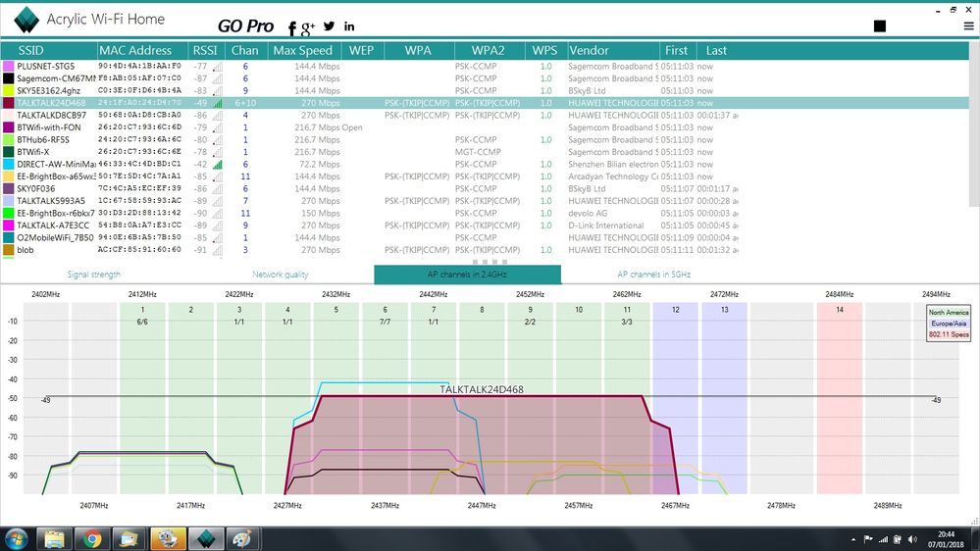The image size is (980, 551).
Task: Click the Acrylic Wi-Fi Home logo
Action: (26, 20)
